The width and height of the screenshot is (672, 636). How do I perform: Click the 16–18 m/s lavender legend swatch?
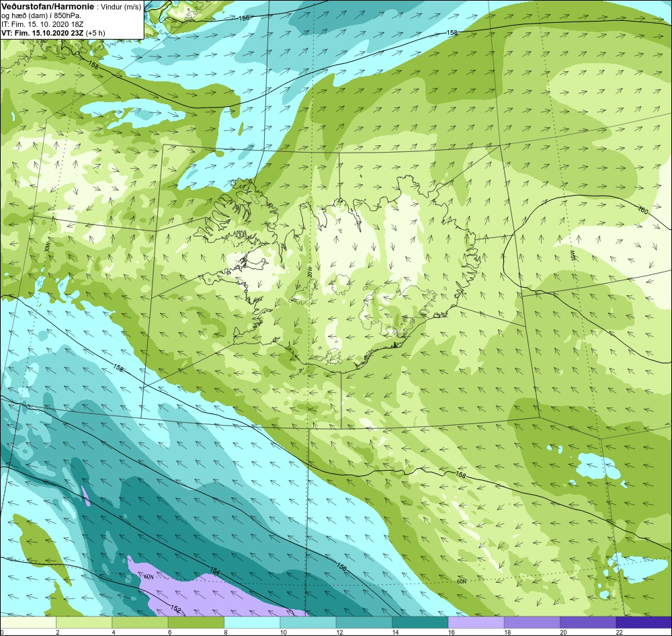tap(476, 623)
